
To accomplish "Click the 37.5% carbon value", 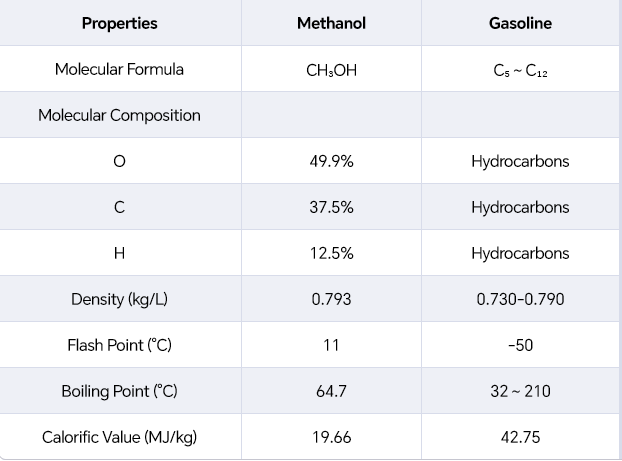I will pos(331,208).
